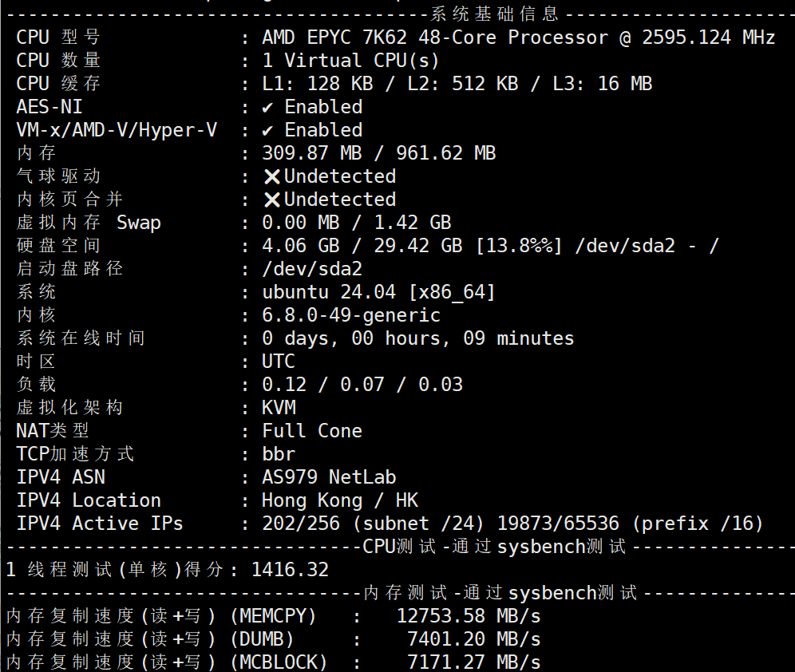Click the kernel version '6.8.0-49-generic'

point(351,315)
